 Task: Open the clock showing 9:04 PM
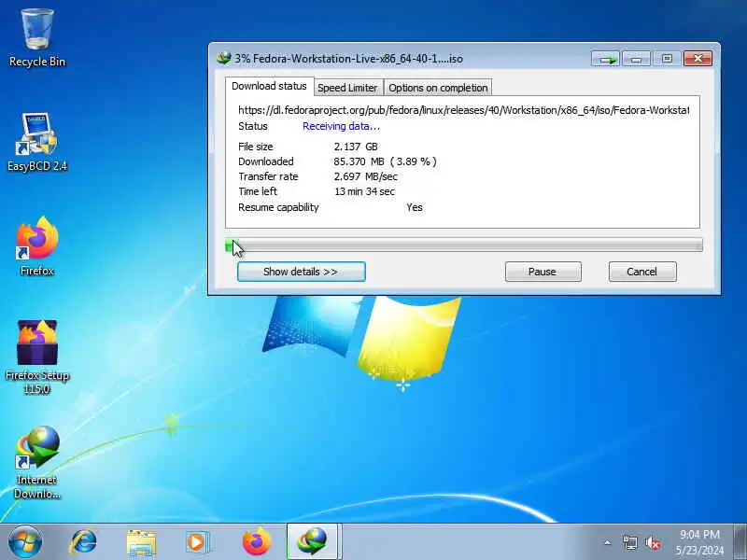(699, 542)
